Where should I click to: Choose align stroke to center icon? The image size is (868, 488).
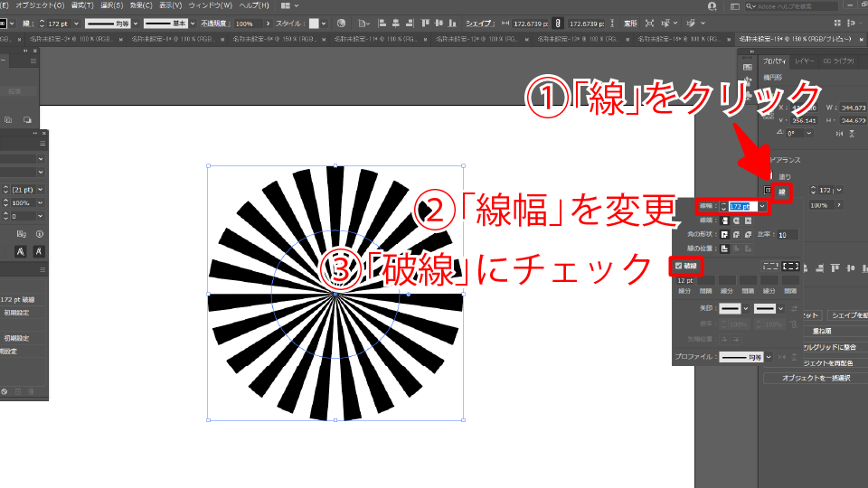pos(724,249)
